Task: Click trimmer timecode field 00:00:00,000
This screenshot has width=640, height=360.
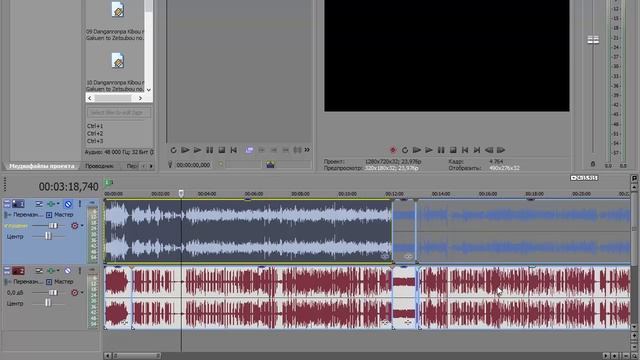Action: (x=193, y=165)
